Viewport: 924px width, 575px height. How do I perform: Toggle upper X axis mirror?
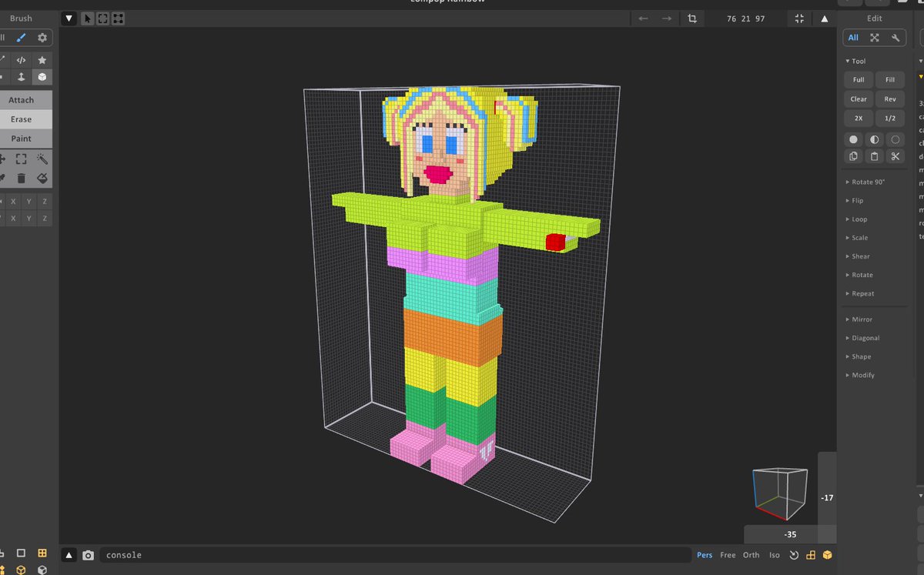click(13, 201)
